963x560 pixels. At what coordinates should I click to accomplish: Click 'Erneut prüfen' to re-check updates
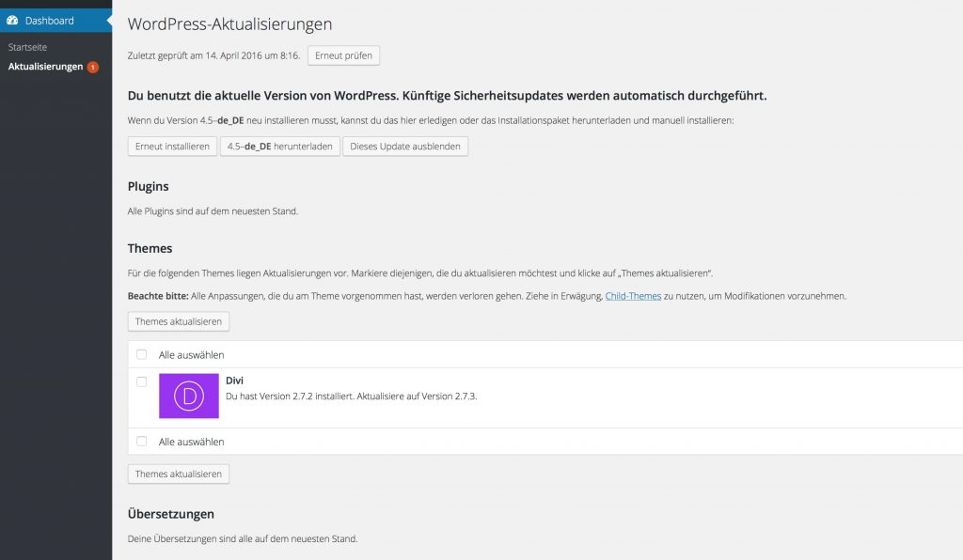click(344, 55)
